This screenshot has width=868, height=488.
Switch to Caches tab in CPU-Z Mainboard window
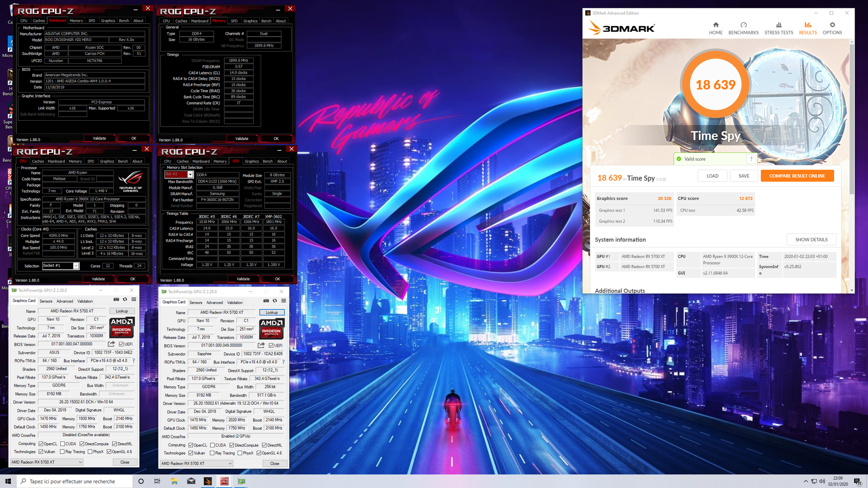point(39,21)
